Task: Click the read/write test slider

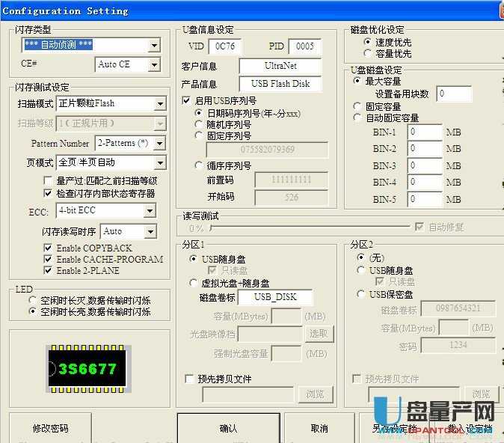Action: (x=310, y=227)
